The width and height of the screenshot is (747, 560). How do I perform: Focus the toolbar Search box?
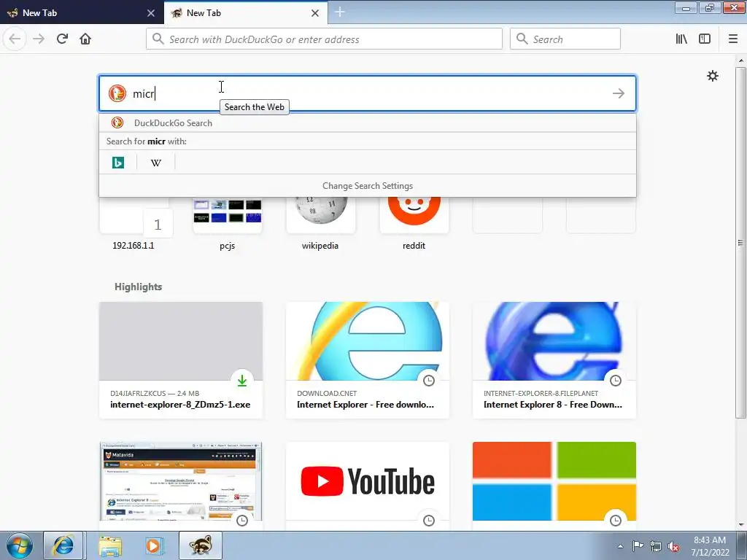click(x=565, y=39)
